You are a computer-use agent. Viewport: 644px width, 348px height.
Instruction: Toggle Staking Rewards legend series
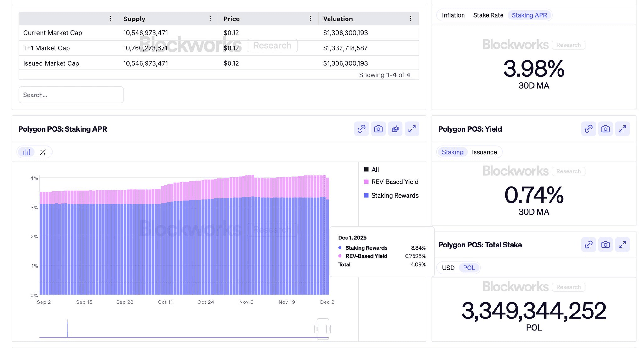coord(394,195)
